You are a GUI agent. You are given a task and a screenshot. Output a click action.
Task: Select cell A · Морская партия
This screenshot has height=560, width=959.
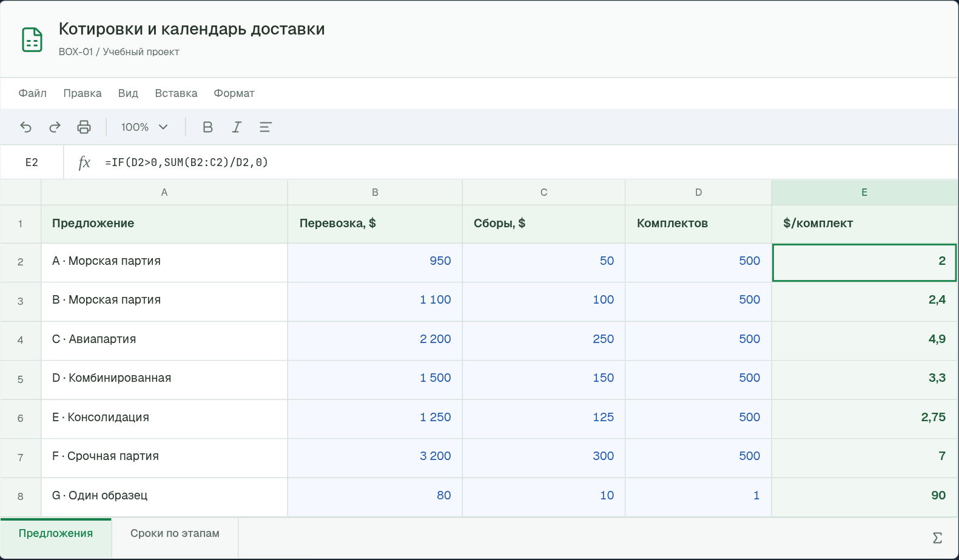(164, 262)
